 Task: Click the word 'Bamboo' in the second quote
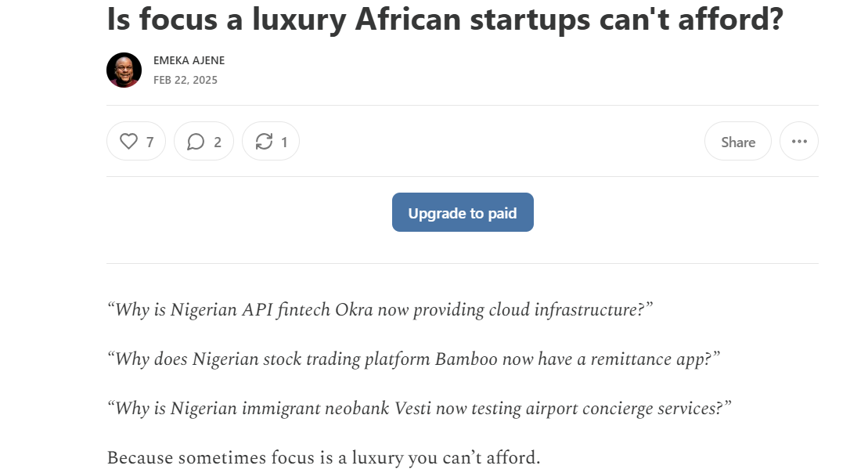click(x=466, y=359)
